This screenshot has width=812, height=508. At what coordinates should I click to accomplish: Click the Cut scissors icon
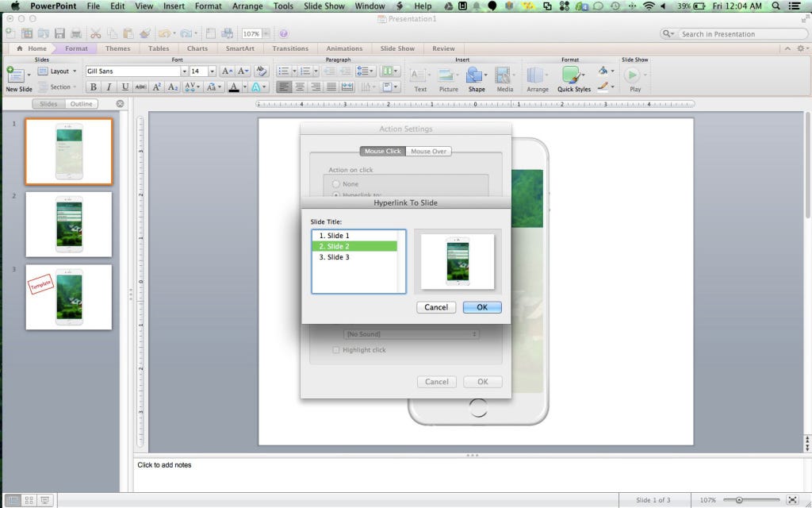(95, 33)
